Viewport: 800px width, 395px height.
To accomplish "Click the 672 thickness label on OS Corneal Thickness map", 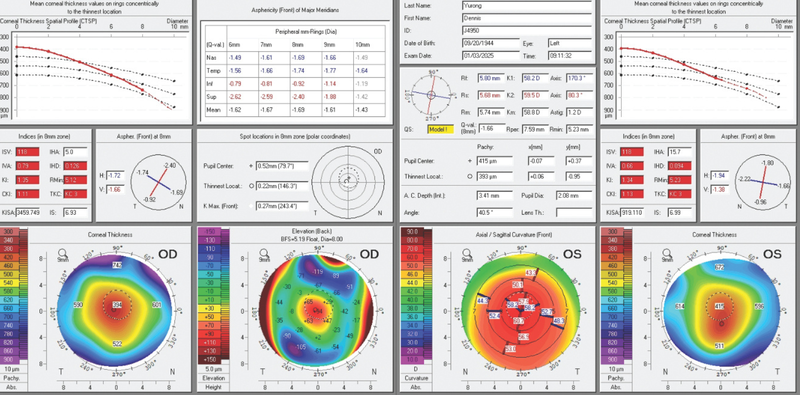I will (719, 267).
